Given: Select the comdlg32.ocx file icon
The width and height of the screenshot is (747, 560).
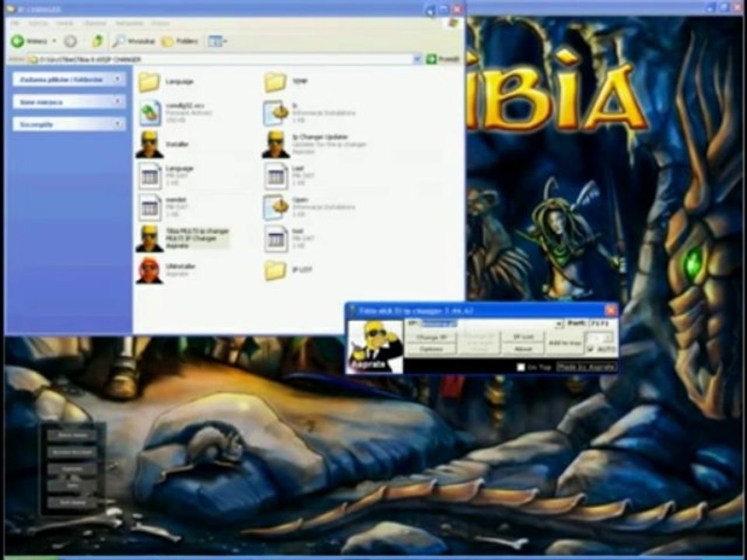Looking at the screenshot, I should pos(149,113).
